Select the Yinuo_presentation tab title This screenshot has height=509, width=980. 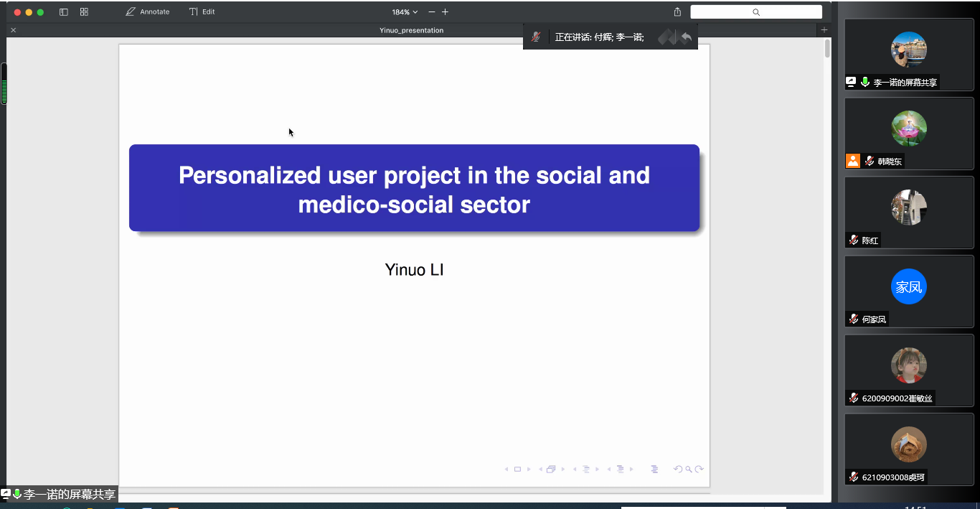pyautogui.click(x=412, y=30)
